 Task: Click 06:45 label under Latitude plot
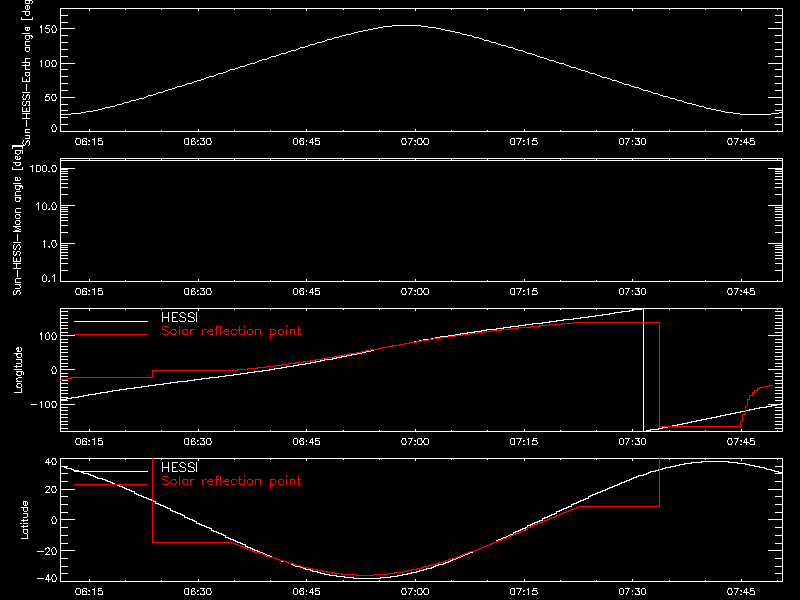[307, 592]
